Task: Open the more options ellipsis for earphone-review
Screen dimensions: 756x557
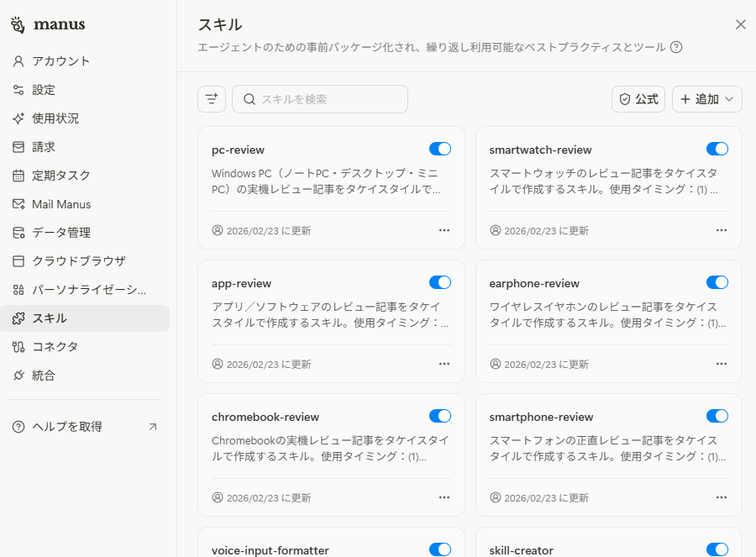Action: (x=722, y=364)
